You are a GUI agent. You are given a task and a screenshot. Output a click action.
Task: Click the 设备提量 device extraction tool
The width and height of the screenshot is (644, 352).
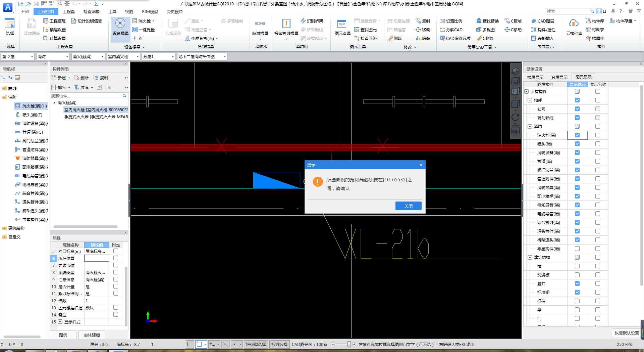tap(120, 27)
